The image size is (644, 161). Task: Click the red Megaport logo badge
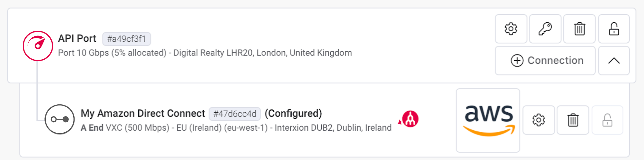410,119
